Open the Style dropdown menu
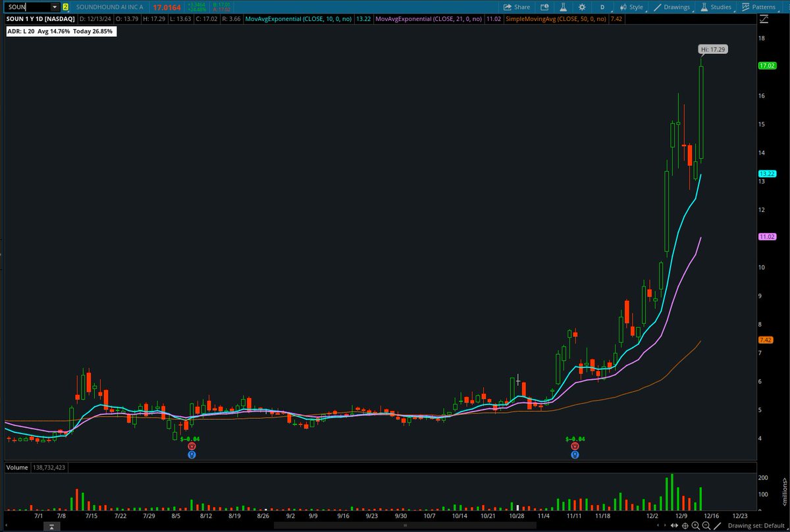Viewport: 790px width, 532px height. click(x=632, y=7)
